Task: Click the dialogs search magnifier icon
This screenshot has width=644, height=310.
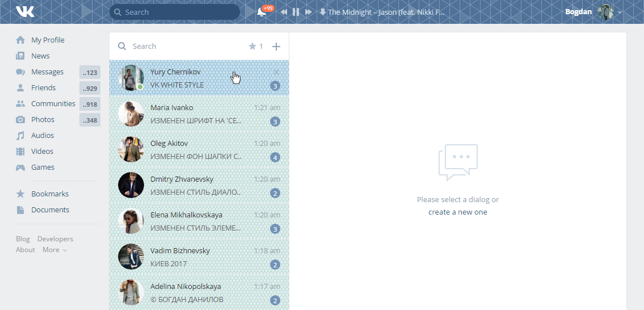Action: pos(122,46)
